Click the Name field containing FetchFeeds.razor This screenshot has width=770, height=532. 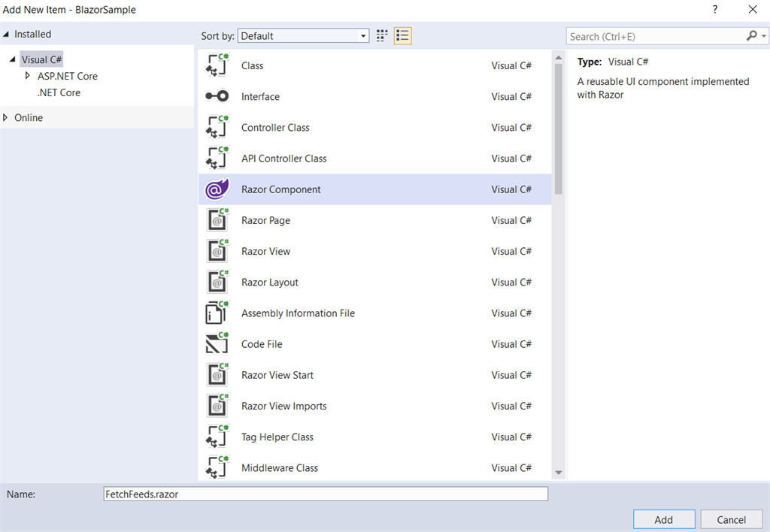tap(326, 494)
